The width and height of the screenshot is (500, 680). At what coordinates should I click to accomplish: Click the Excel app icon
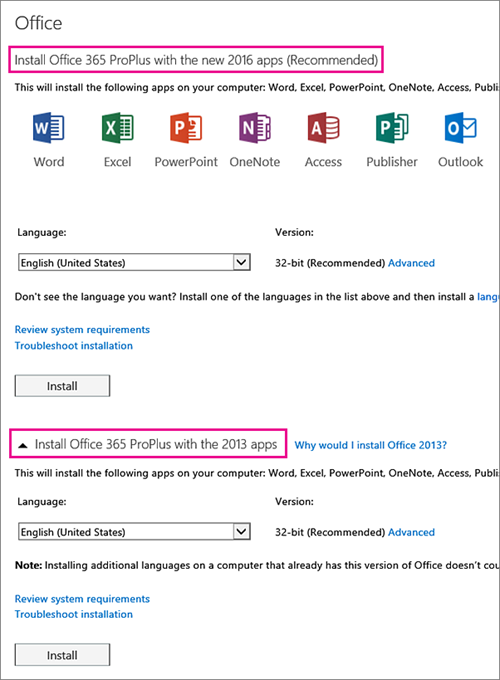(117, 128)
